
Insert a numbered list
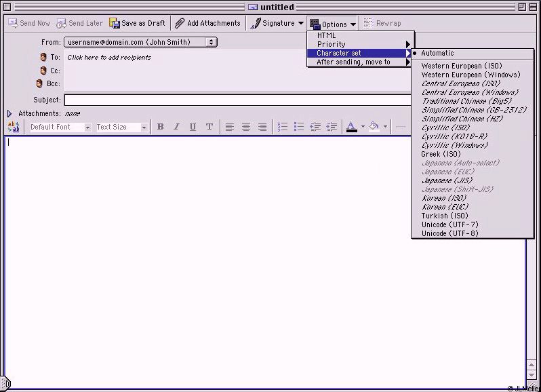click(283, 127)
